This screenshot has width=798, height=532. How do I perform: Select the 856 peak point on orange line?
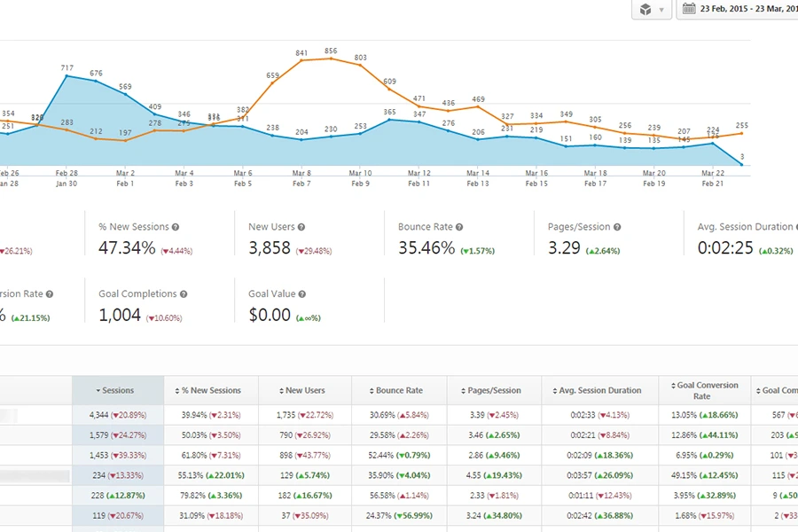pyautogui.click(x=331, y=59)
